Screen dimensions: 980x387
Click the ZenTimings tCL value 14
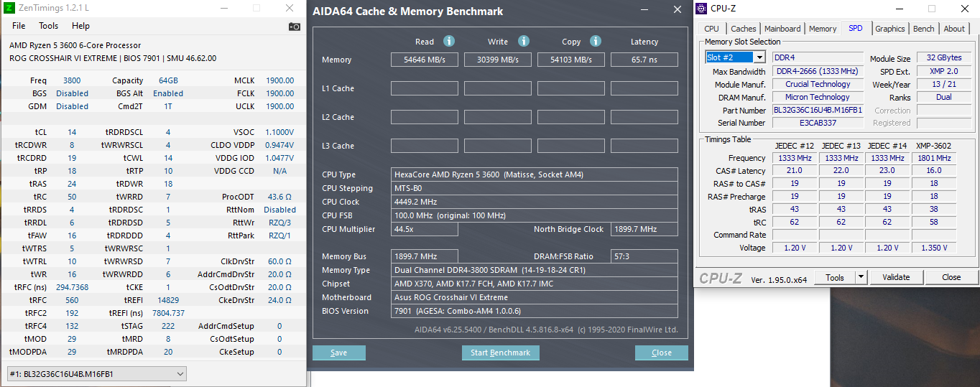(72, 132)
